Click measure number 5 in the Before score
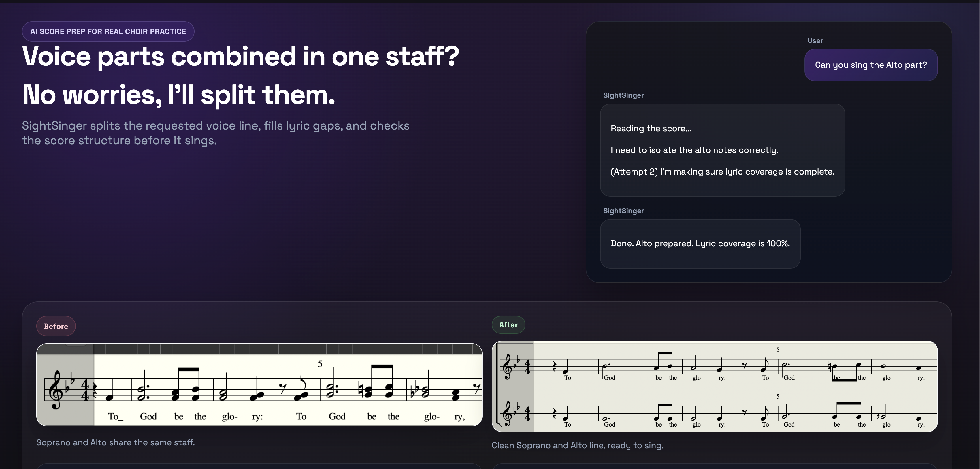Viewport: 980px width, 469px height. [x=320, y=364]
